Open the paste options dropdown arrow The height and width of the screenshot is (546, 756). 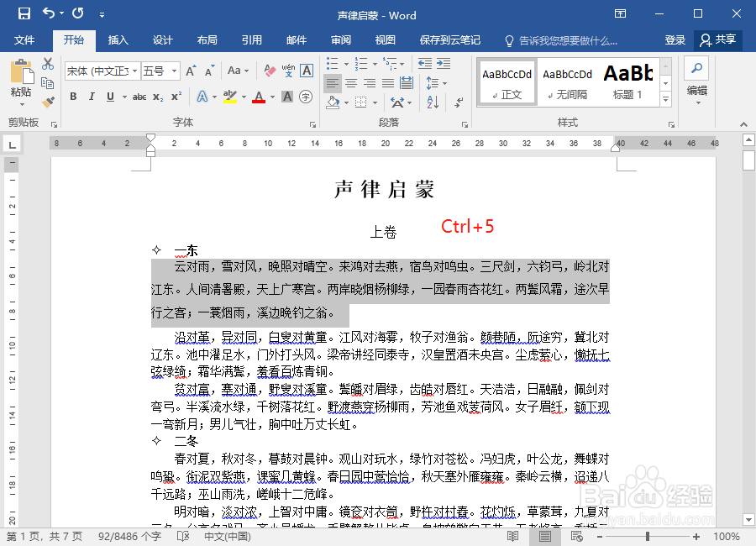point(22,104)
